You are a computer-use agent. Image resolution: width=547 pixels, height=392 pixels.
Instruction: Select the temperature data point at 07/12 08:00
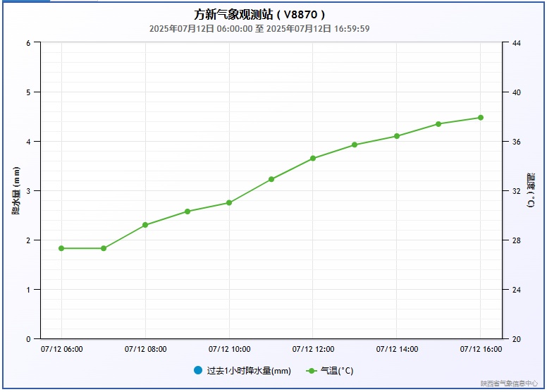tap(145, 225)
